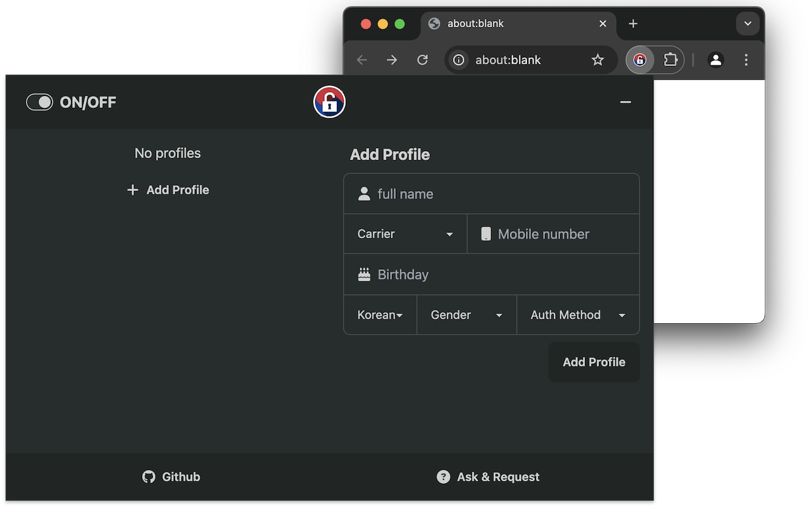Image resolution: width=812 pixels, height=508 pixels.
Task: Reload the about:blank page
Action: click(422, 60)
